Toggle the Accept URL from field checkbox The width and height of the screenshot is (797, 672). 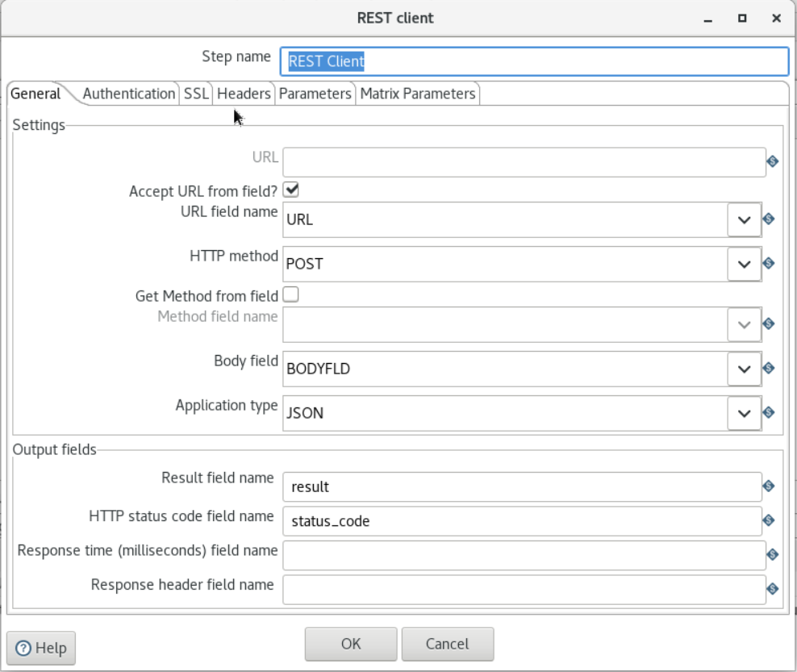coord(290,190)
